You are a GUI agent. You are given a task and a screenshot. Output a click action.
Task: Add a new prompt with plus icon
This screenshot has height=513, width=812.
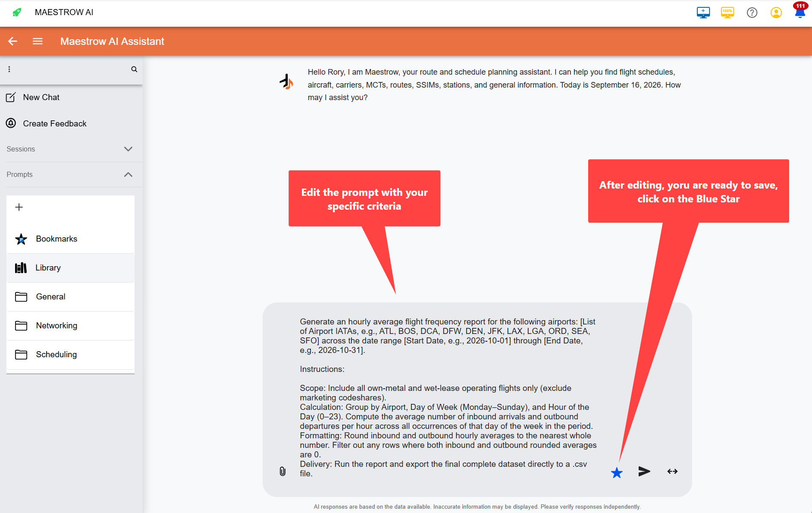coord(19,207)
